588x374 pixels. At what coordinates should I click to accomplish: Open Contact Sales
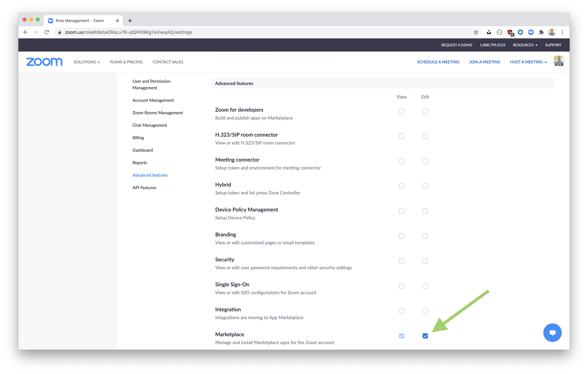168,62
